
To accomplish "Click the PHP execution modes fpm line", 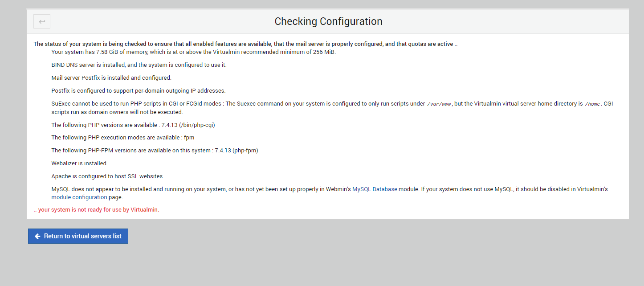I will [123, 138].
